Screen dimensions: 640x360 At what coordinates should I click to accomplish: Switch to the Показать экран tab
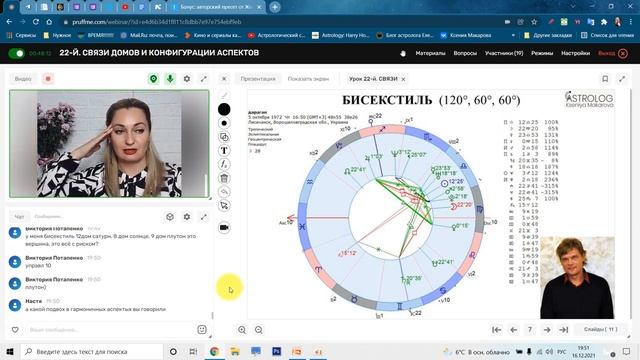click(308, 79)
